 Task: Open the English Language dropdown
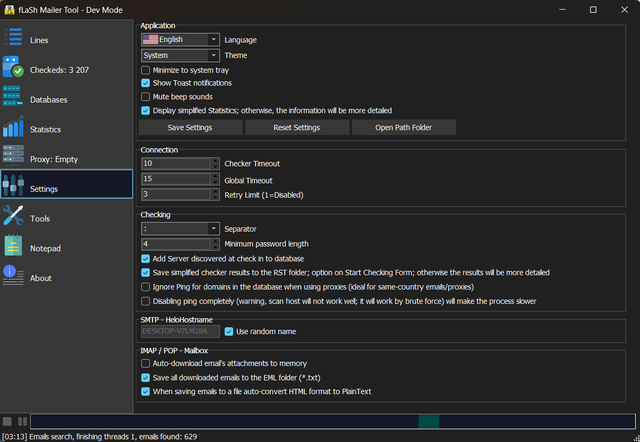pyautogui.click(x=180, y=40)
